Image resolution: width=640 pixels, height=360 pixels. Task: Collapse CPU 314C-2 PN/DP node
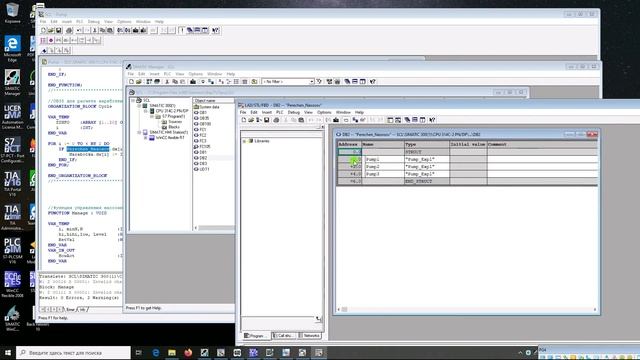(x=146, y=111)
